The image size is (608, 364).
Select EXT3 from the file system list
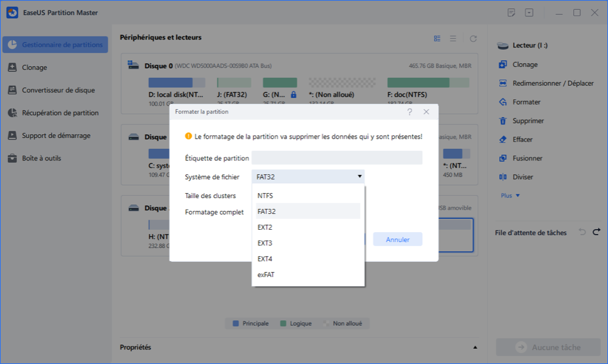tap(308, 243)
